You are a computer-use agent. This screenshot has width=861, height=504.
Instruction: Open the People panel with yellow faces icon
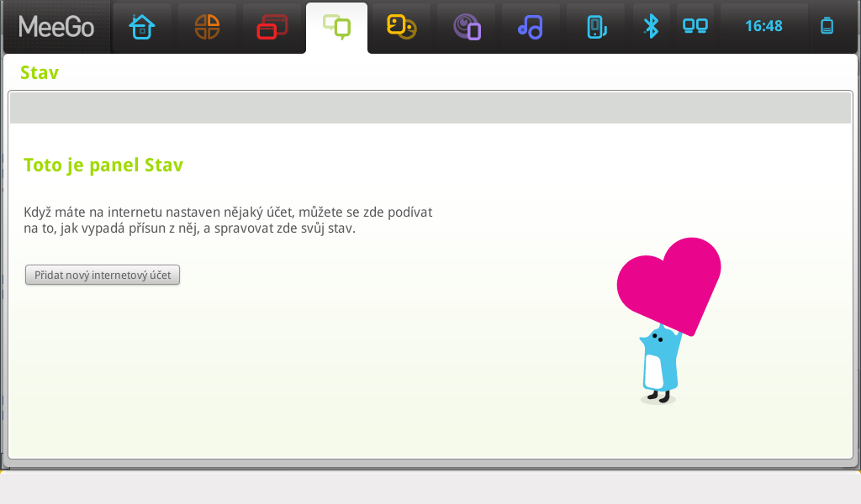401,27
